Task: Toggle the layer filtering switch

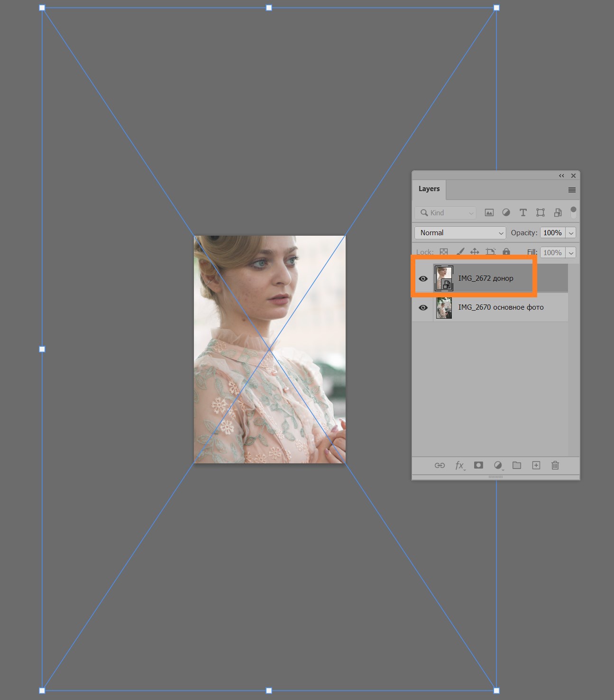Action: point(573,212)
